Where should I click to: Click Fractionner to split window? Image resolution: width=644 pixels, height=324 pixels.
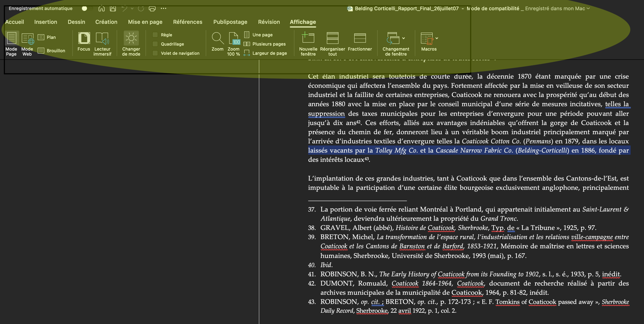(x=360, y=42)
